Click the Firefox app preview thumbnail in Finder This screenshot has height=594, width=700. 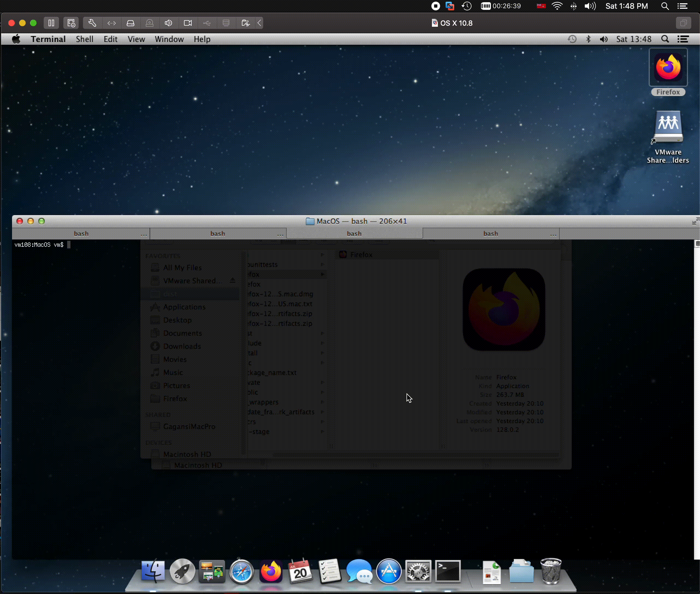504,310
